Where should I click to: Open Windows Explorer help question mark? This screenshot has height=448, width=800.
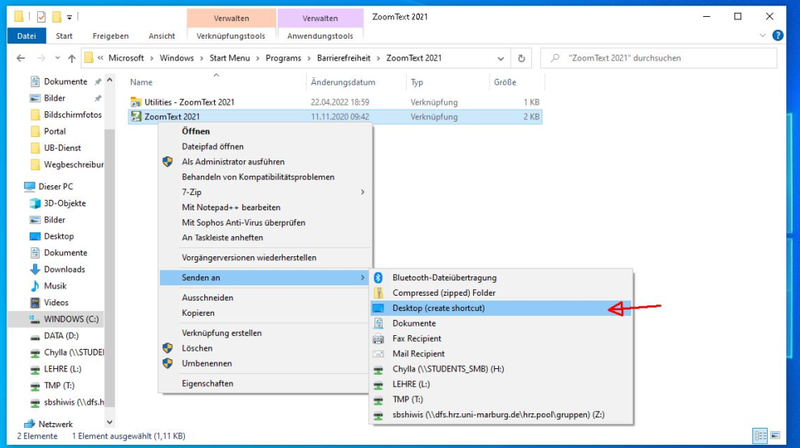point(778,36)
